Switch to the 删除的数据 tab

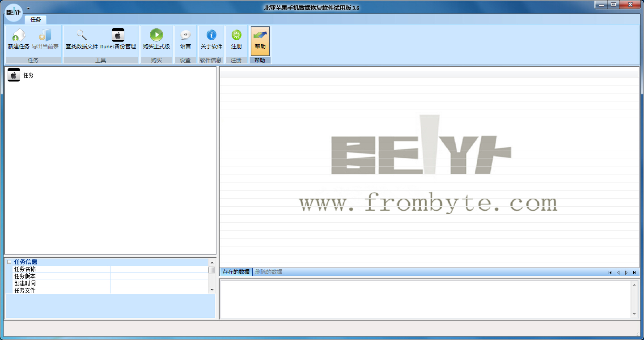coord(268,272)
